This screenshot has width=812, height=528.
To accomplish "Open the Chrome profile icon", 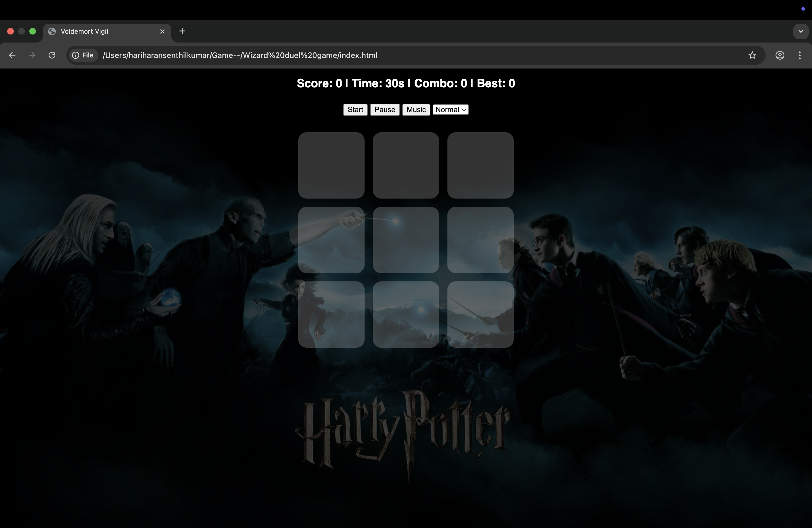I will coord(780,55).
